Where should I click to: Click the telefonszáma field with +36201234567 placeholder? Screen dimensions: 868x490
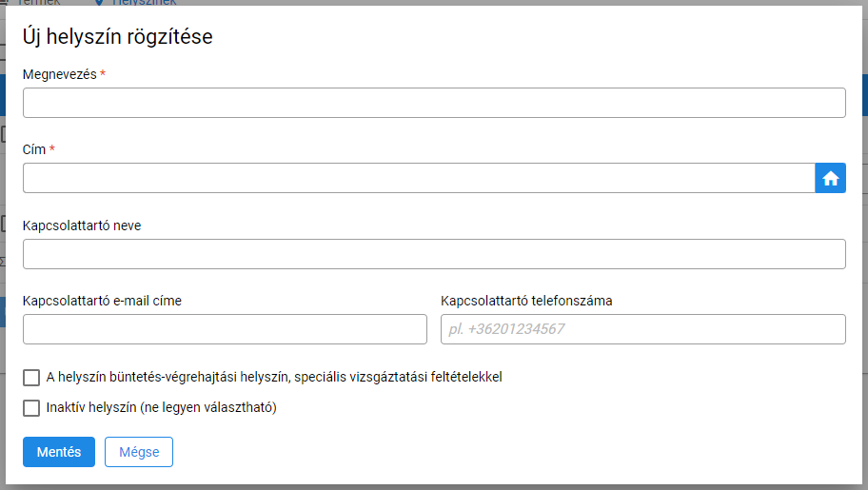(x=643, y=329)
